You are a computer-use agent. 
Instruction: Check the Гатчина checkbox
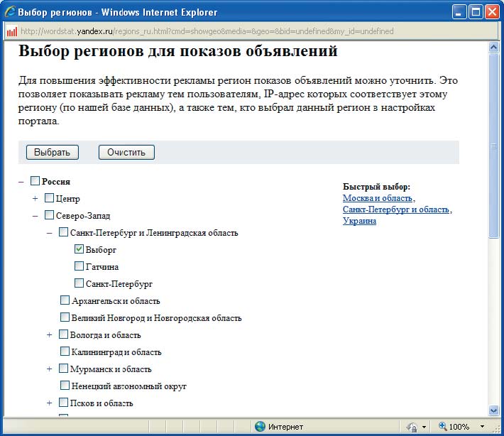[x=80, y=267]
